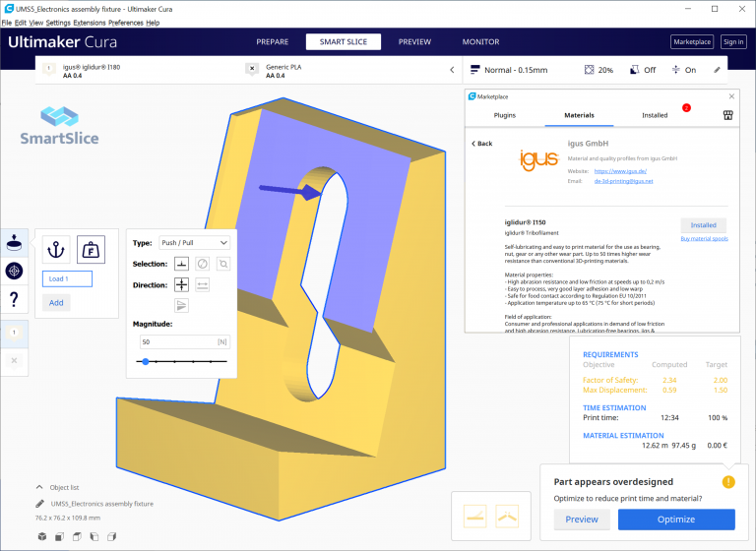Open the igus email address link

click(x=623, y=181)
